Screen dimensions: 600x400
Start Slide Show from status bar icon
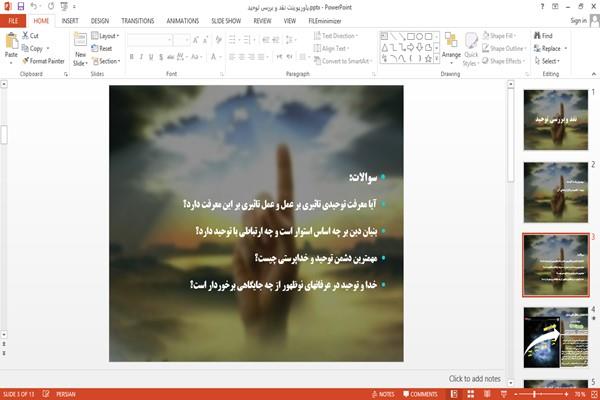pos(504,394)
